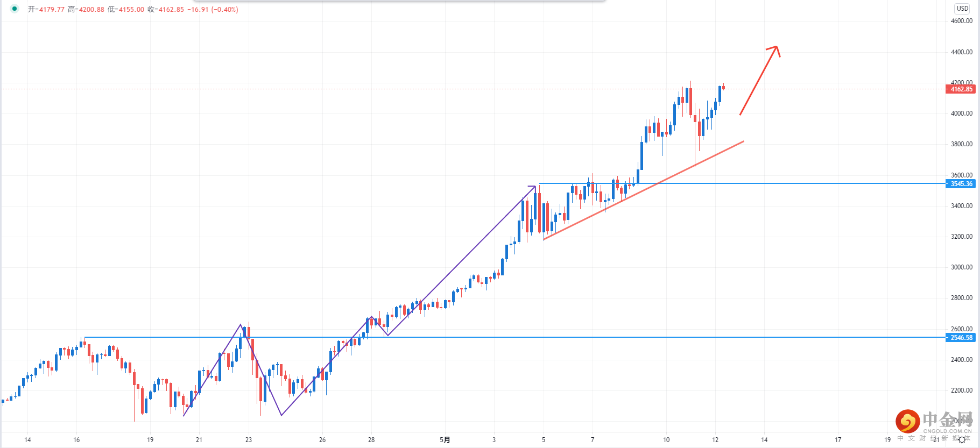
Task: Click the 3400.00 price axis label
Action: (961, 206)
